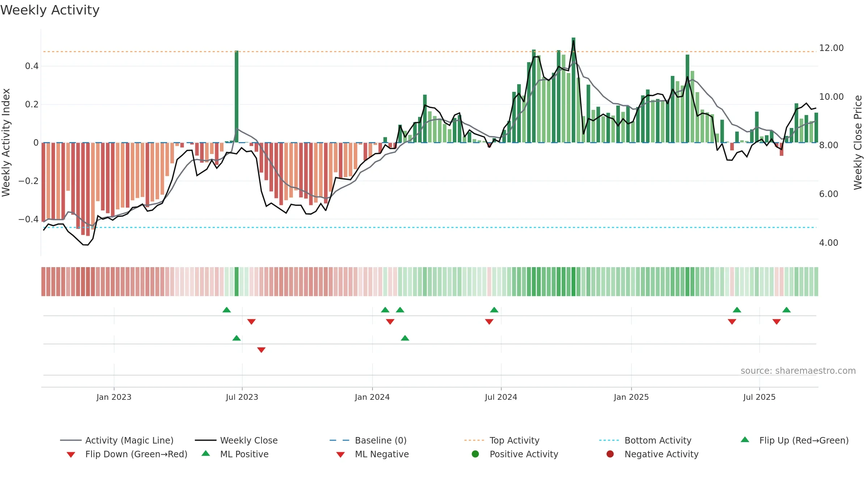Click the 12.00 price axis label
The image size is (868, 488).
[831, 48]
